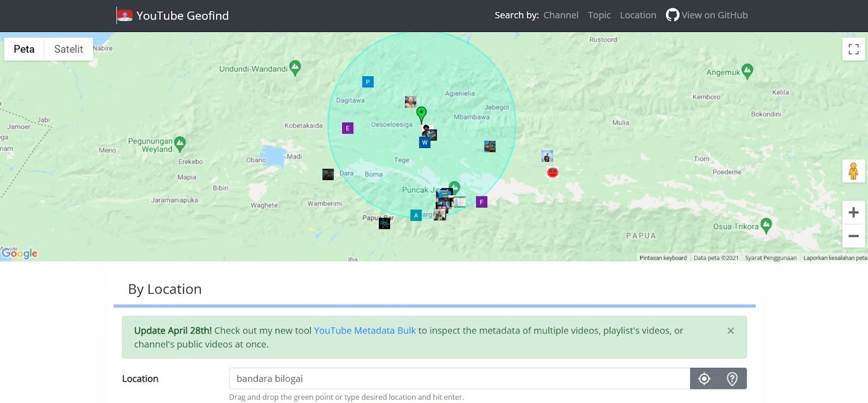
Task: Switch map to Peta view
Action: [24, 49]
